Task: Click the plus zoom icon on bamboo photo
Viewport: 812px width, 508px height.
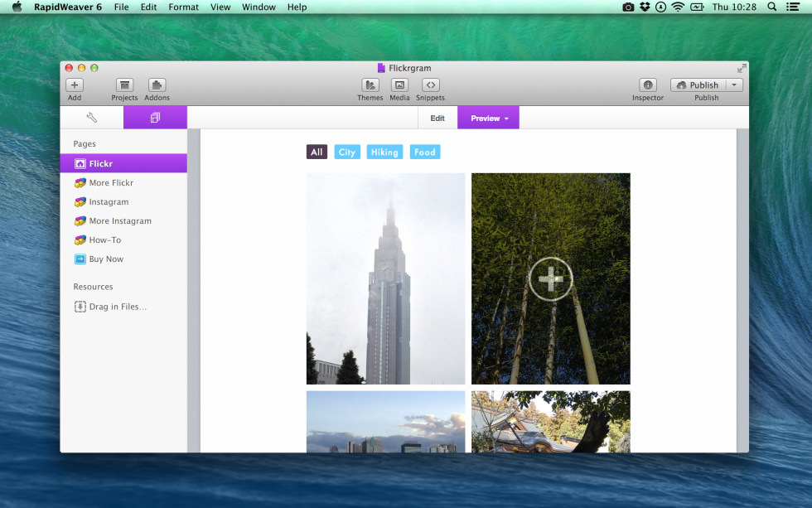Action: click(550, 279)
